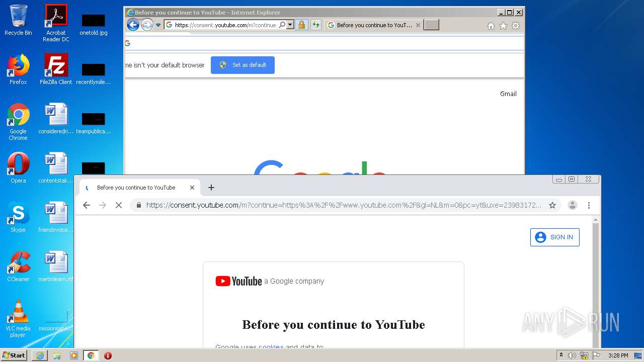Screen dimensions: 644x362
Task: Open the Windows Start menu
Action: coord(14,355)
